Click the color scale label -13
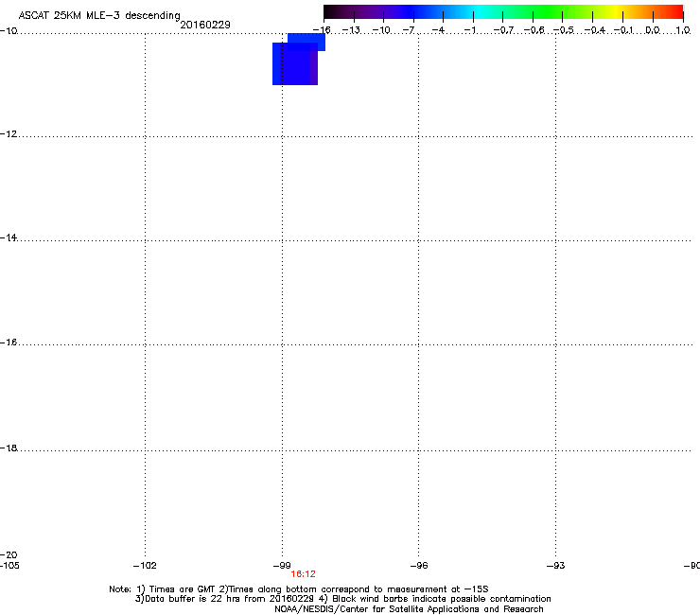This screenshot has width=700, height=615. coord(351,30)
